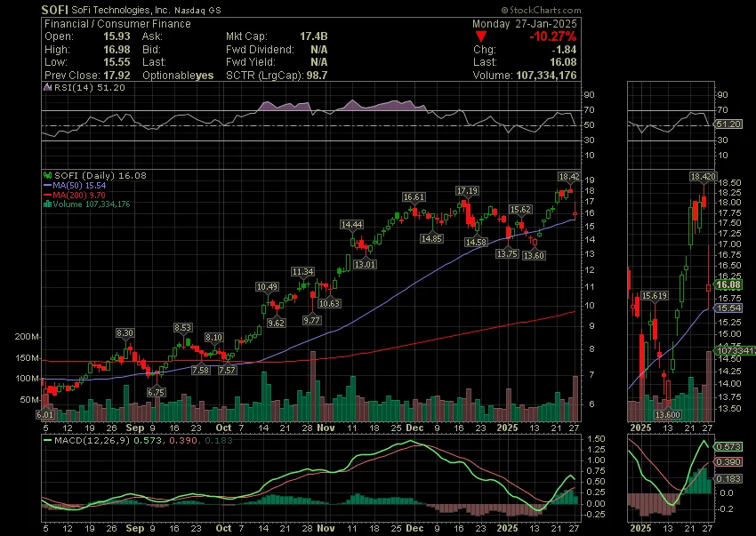Click the MACD(12,26,9) legend label
This screenshot has width=756, height=536.
coord(92,441)
